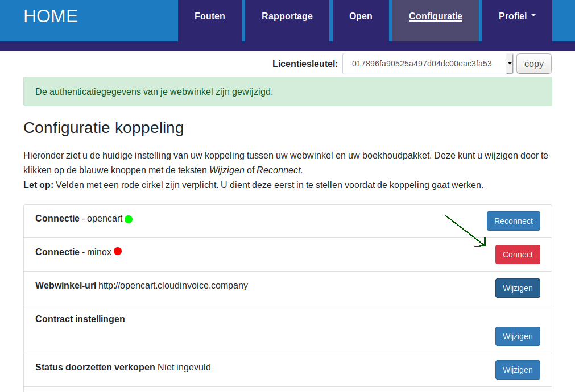Click the green opencart connection status indicator

130,219
